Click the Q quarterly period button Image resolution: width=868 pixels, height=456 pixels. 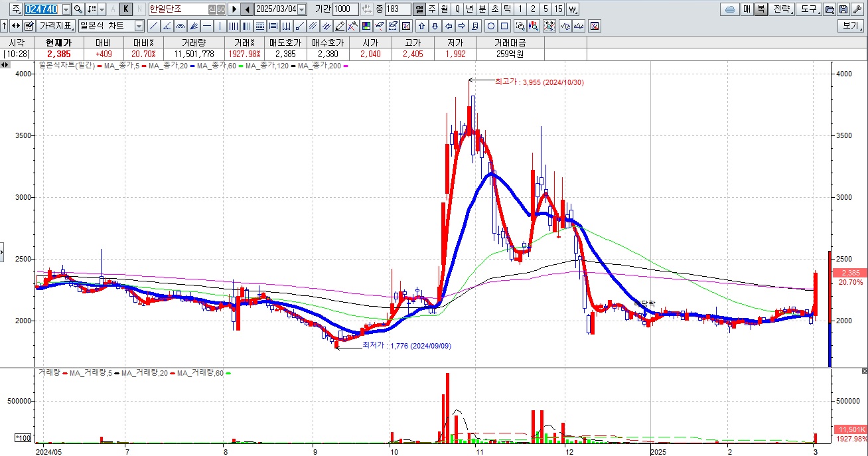click(457, 9)
